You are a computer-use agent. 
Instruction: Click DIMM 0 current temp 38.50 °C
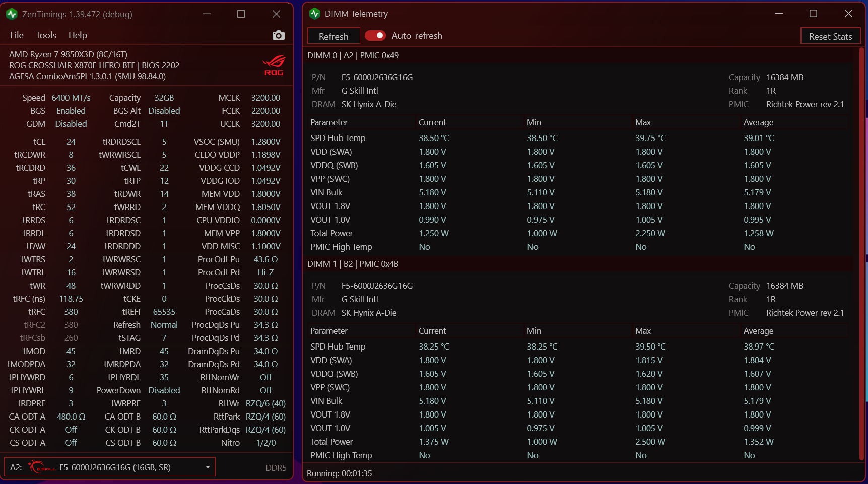[434, 138]
